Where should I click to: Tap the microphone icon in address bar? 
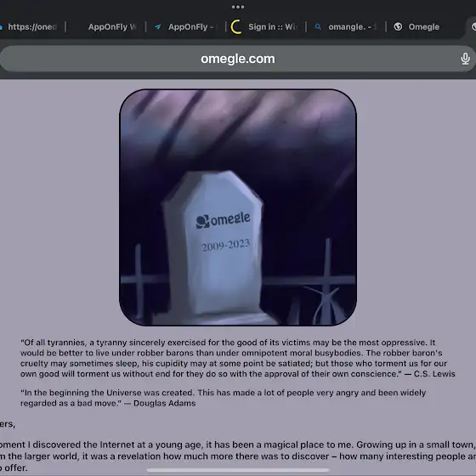click(465, 59)
